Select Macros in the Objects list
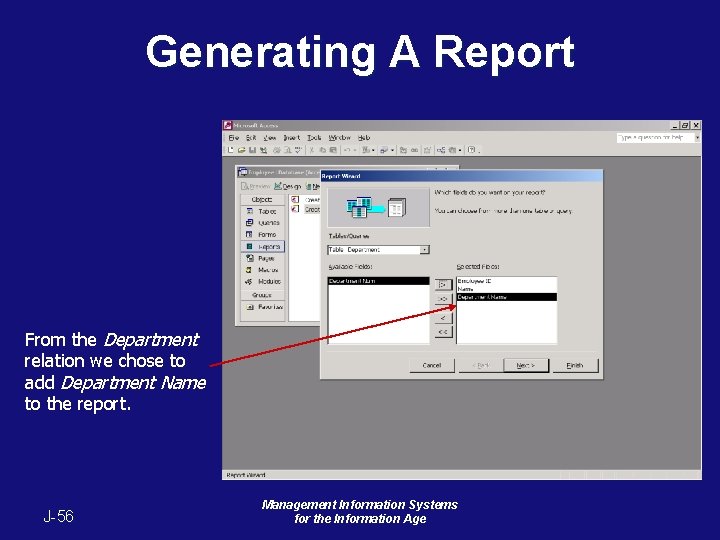Viewport: 720px width, 540px height. [263, 270]
